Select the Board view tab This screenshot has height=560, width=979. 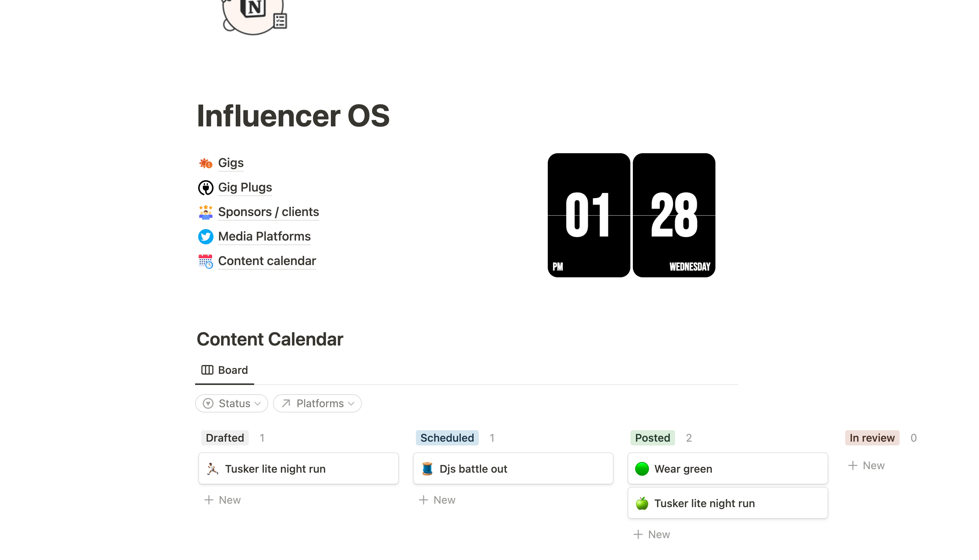225,370
